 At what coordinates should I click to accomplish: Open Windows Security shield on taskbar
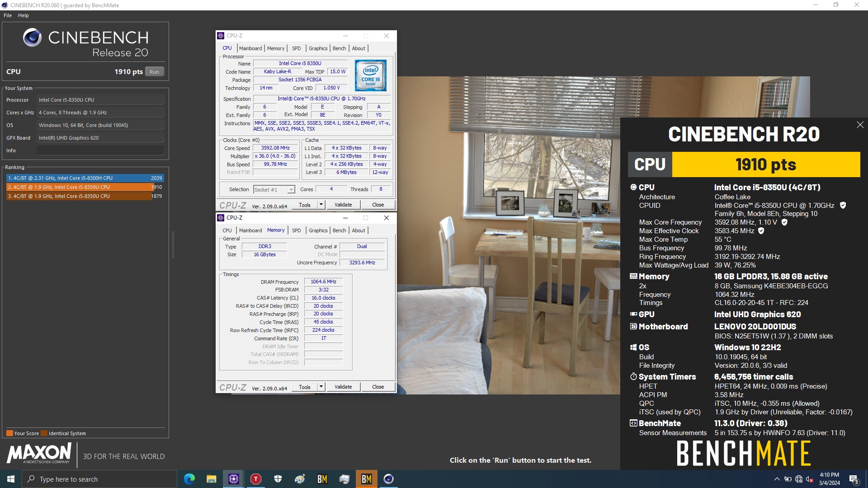point(278,479)
